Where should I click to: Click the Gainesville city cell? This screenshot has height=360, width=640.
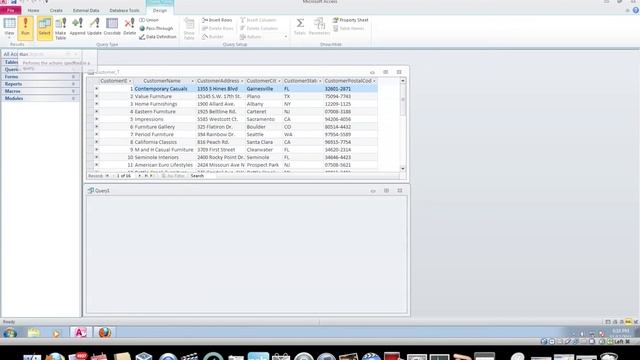264,89
